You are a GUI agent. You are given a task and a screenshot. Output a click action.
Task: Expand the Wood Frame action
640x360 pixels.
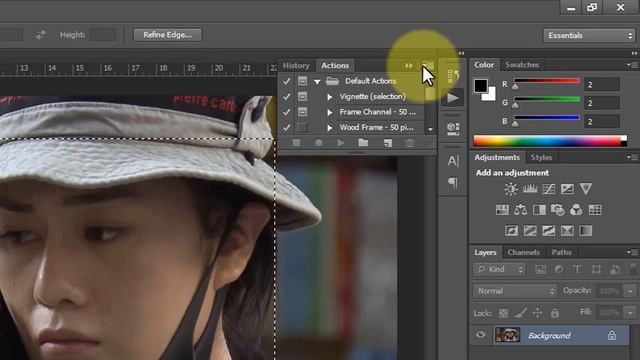click(x=330, y=128)
